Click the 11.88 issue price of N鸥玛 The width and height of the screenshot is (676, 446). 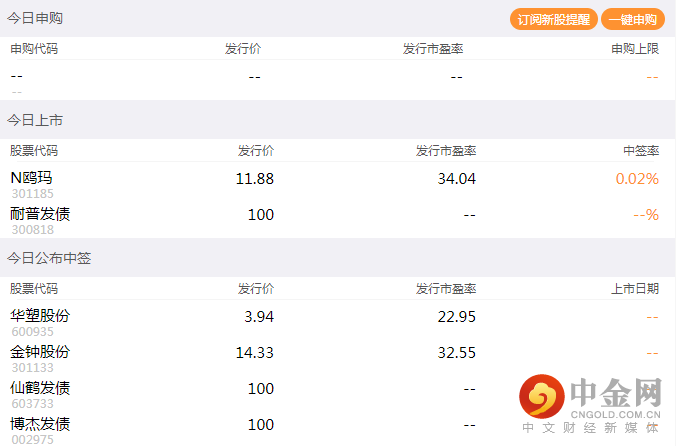tap(255, 179)
